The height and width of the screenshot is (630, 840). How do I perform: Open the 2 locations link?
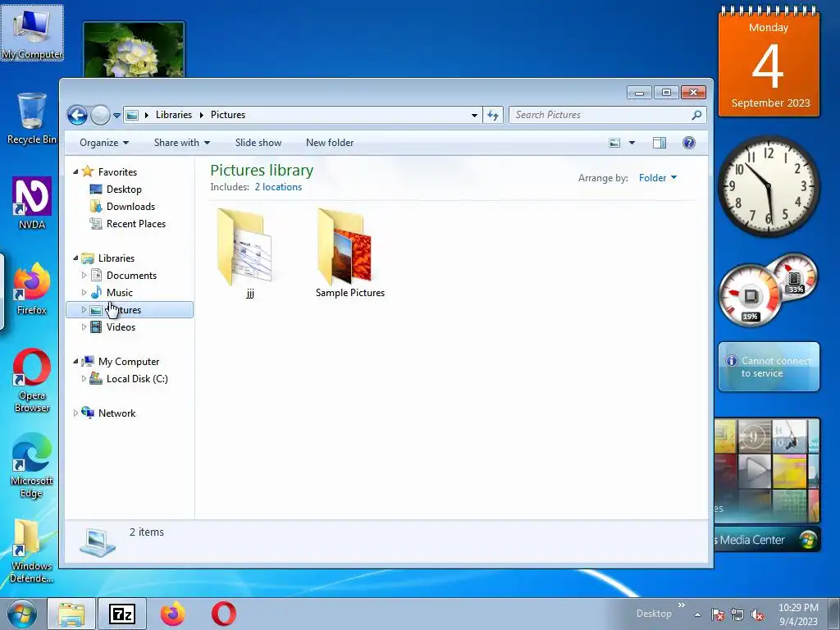click(x=278, y=187)
